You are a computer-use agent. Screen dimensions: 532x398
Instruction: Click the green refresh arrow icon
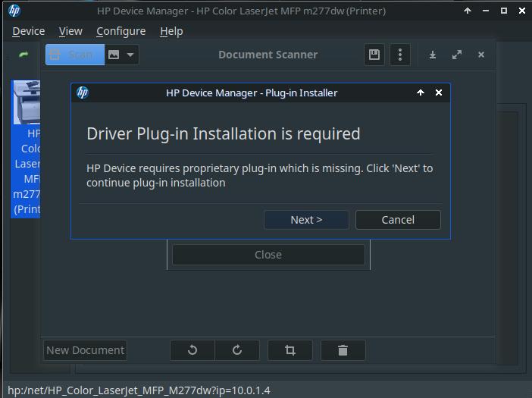click(x=23, y=55)
